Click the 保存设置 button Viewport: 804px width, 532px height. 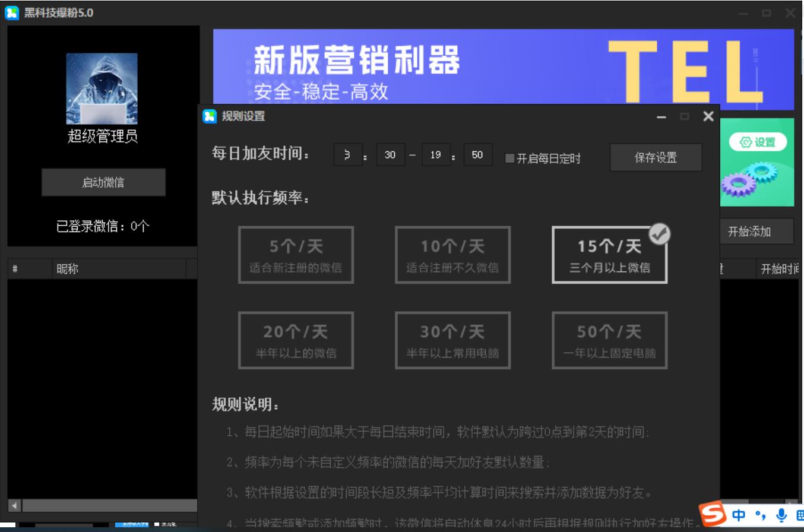656,157
